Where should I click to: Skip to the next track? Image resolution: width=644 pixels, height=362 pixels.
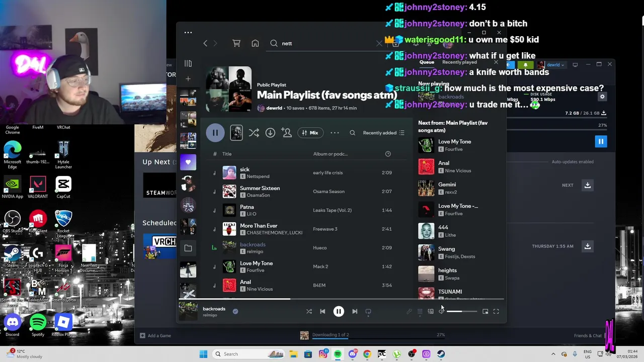(x=355, y=311)
